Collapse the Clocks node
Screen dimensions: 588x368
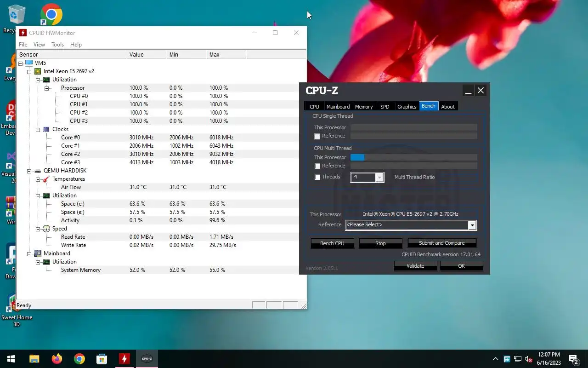tap(38, 129)
